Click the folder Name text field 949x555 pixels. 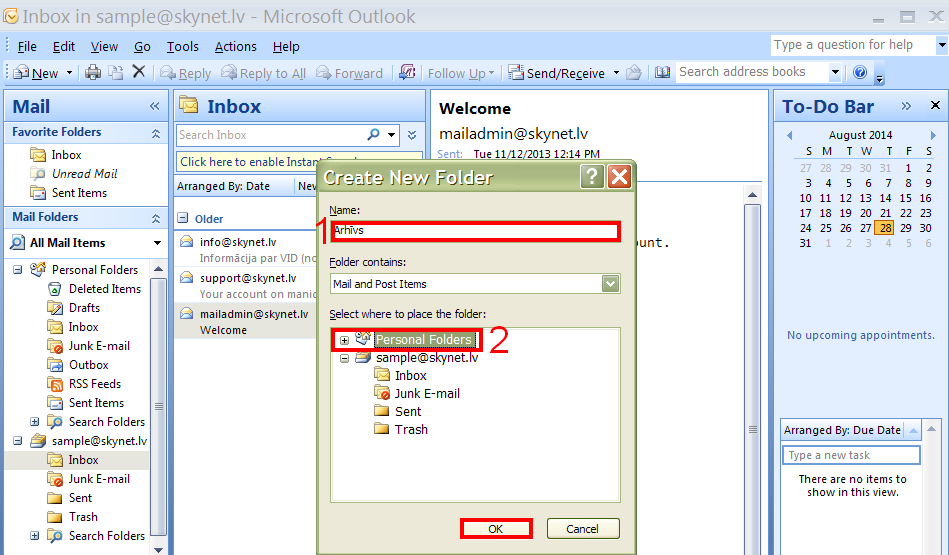point(475,231)
